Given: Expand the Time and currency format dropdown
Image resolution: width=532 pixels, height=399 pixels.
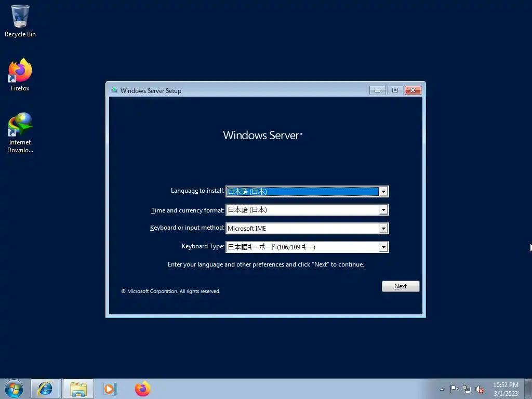Looking at the screenshot, I should click(383, 210).
